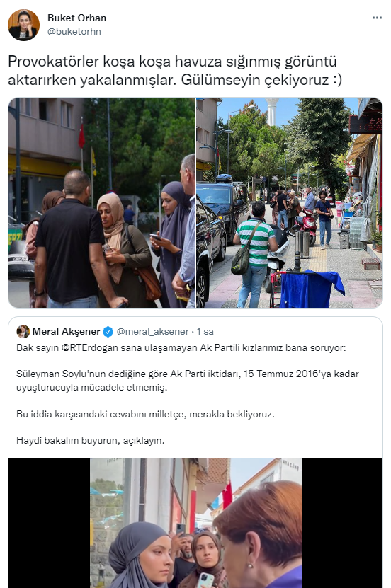The image size is (391, 588).
Task: Click the Meral Akşener name in quoted tweet
Action: (x=66, y=331)
